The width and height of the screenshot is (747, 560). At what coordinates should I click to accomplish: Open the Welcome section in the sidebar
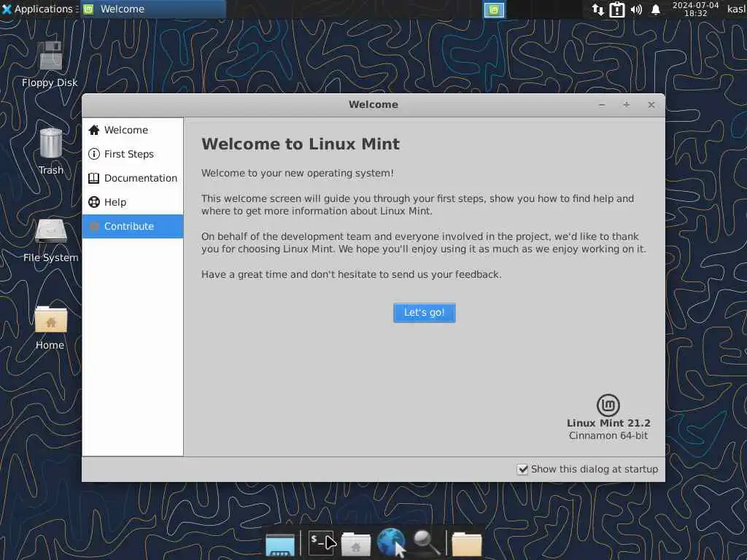coord(133,130)
